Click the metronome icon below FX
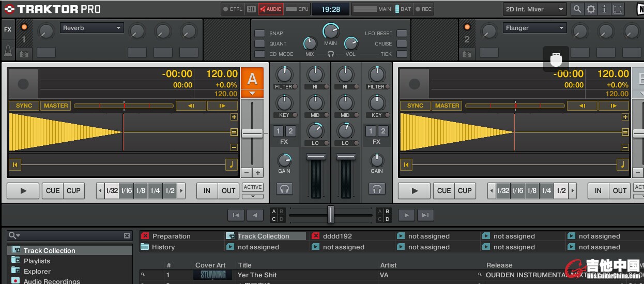Image resolution: width=644 pixels, height=284 pixels. 8,50
